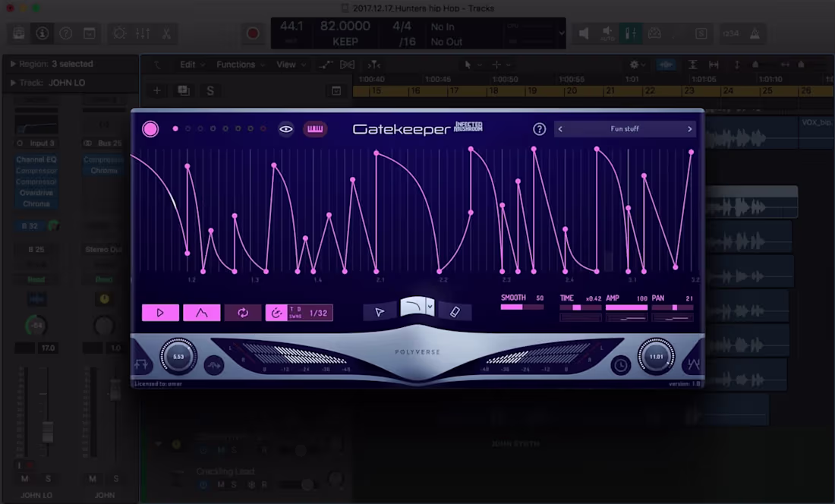Click the output gain knob 11.01
Viewport: 835px width, 504px height.
656,357
